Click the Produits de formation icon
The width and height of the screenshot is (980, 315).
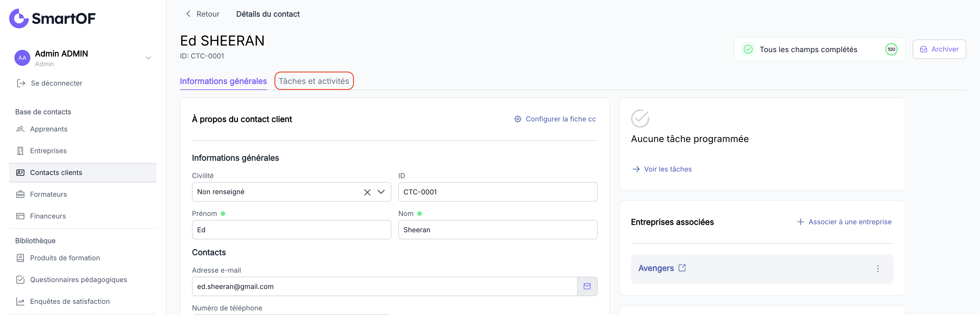21,258
